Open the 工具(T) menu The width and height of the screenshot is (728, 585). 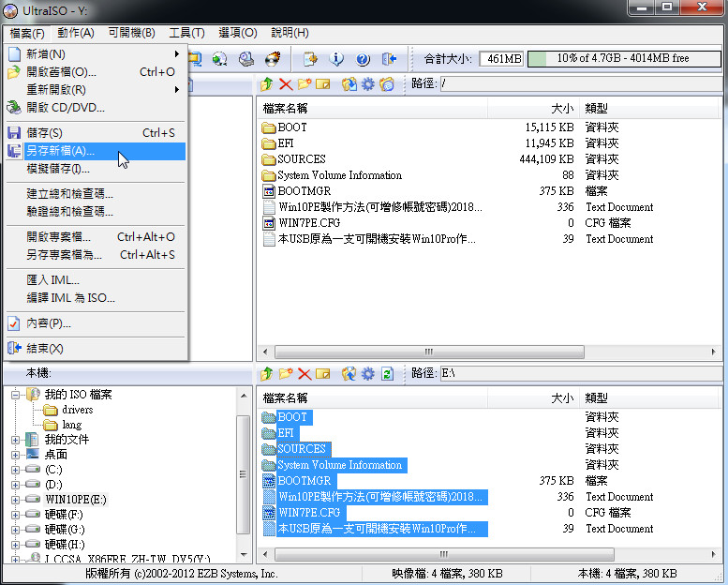(186, 33)
